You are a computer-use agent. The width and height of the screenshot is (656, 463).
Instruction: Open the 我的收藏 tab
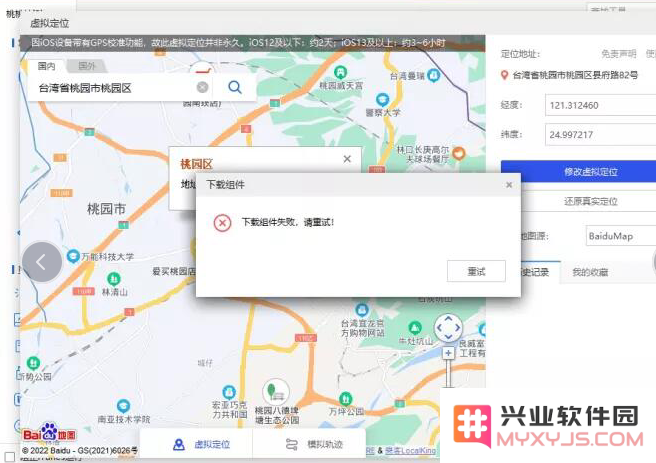pos(590,272)
